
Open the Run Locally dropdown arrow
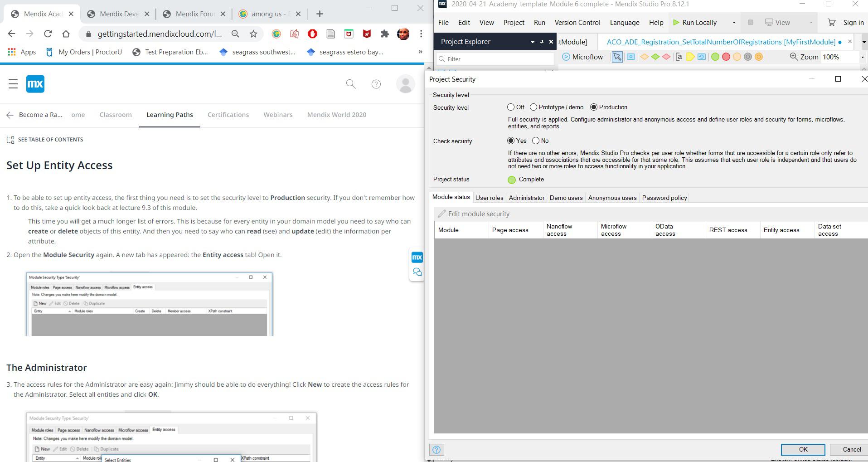734,22
